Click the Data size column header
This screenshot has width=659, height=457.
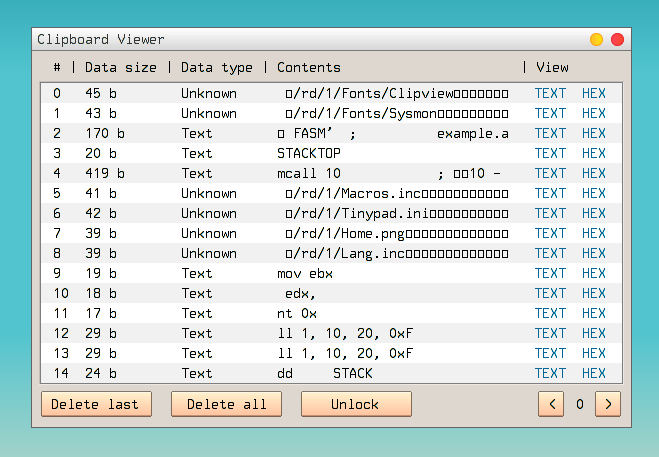(x=121, y=68)
